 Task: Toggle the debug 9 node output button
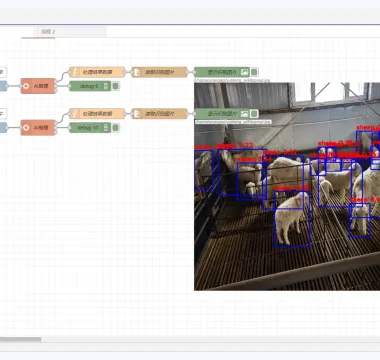point(116,86)
